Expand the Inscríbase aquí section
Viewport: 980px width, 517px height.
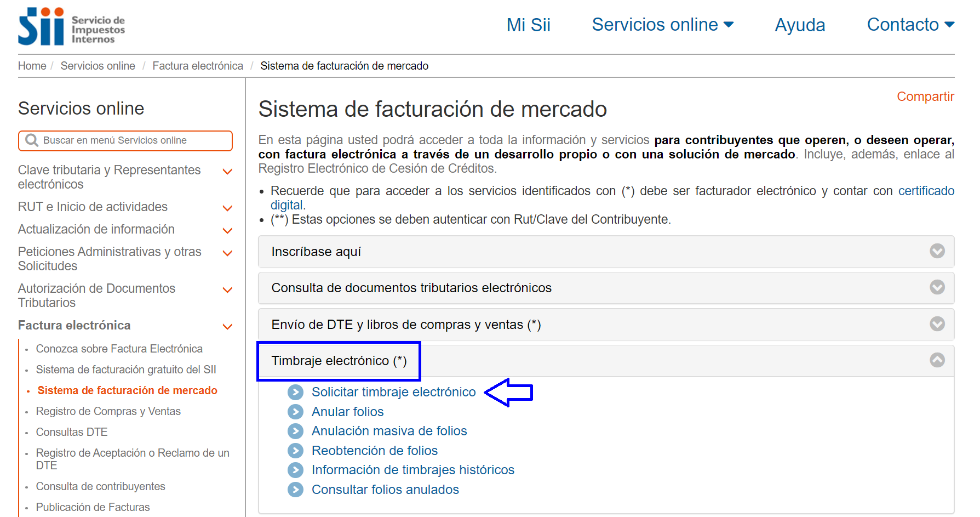(937, 251)
